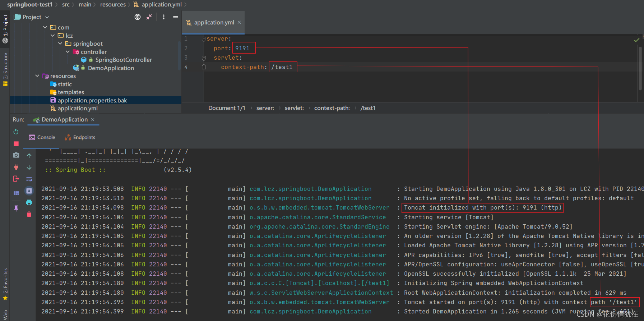Screen dimensions: 644x321
Task: Click springboot-test1 in the breadcrumb
Action: click(30, 4)
